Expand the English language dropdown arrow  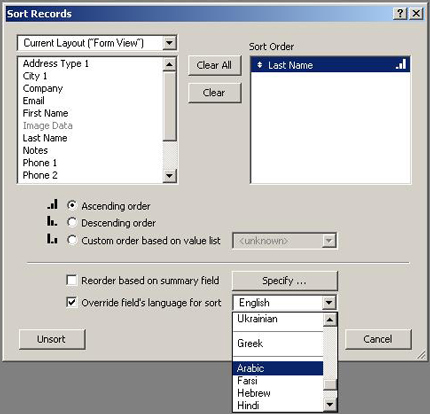[x=329, y=303]
